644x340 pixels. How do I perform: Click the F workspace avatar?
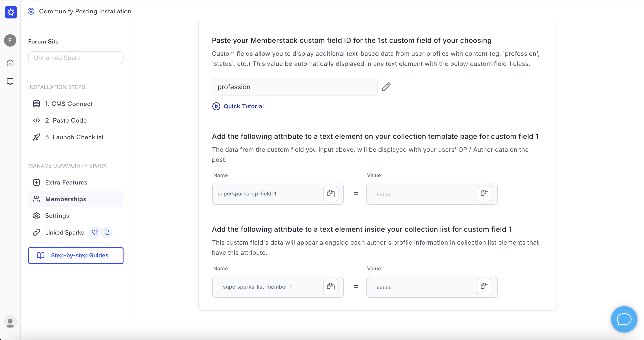(x=10, y=40)
